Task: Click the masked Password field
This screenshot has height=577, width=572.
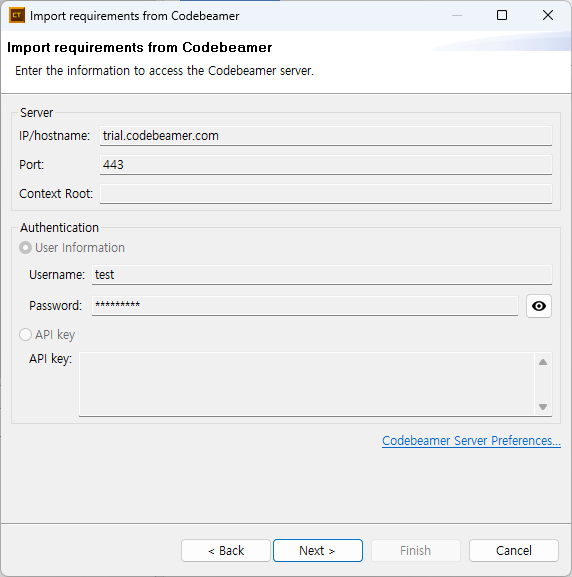Action: click(305, 305)
